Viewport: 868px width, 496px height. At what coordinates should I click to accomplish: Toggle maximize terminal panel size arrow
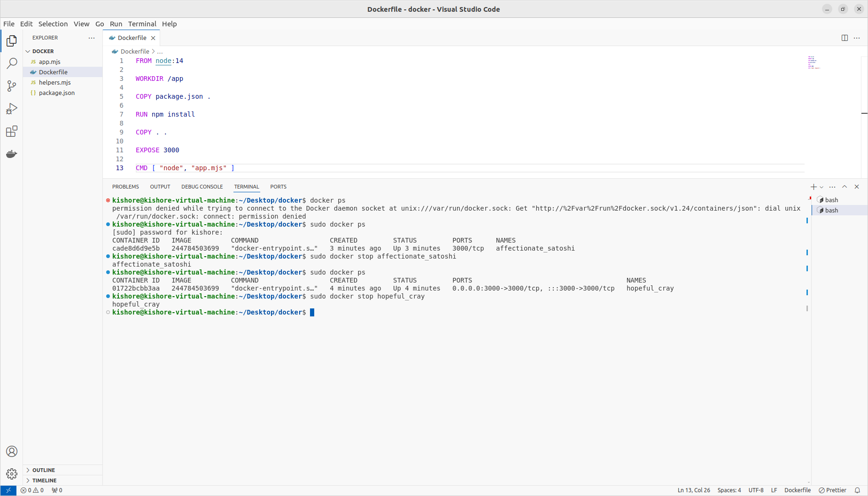[x=845, y=187]
